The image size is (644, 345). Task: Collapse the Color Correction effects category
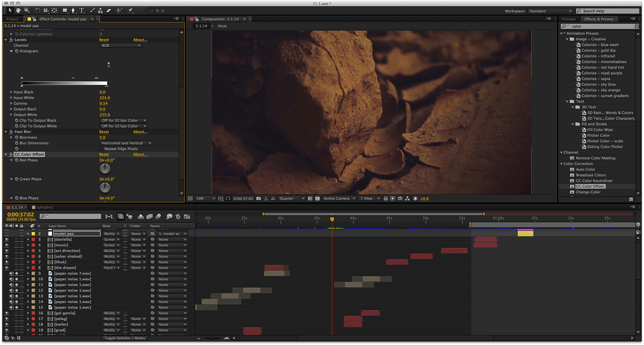click(x=562, y=164)
